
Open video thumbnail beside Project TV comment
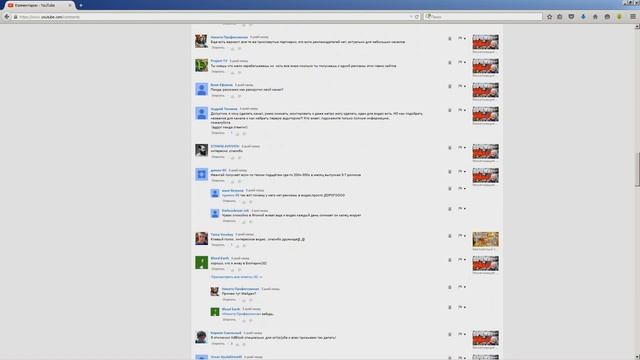tap(485, 66)
